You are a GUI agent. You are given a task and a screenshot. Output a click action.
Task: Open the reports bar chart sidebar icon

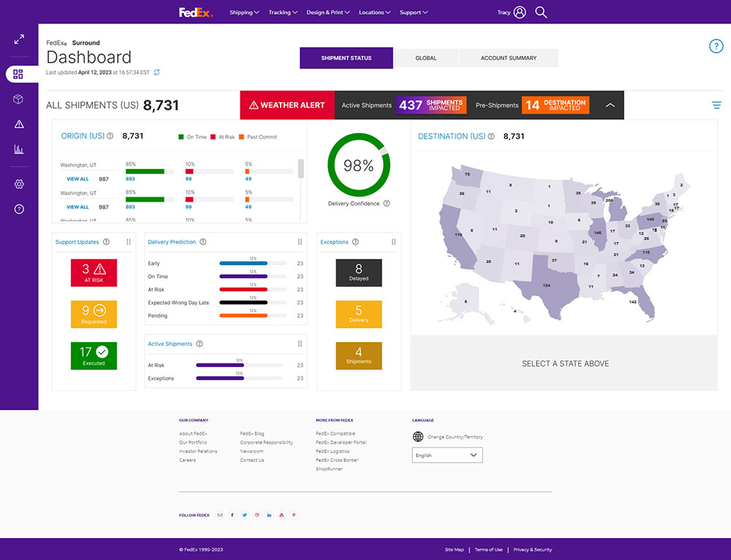(x=19, y=149)
